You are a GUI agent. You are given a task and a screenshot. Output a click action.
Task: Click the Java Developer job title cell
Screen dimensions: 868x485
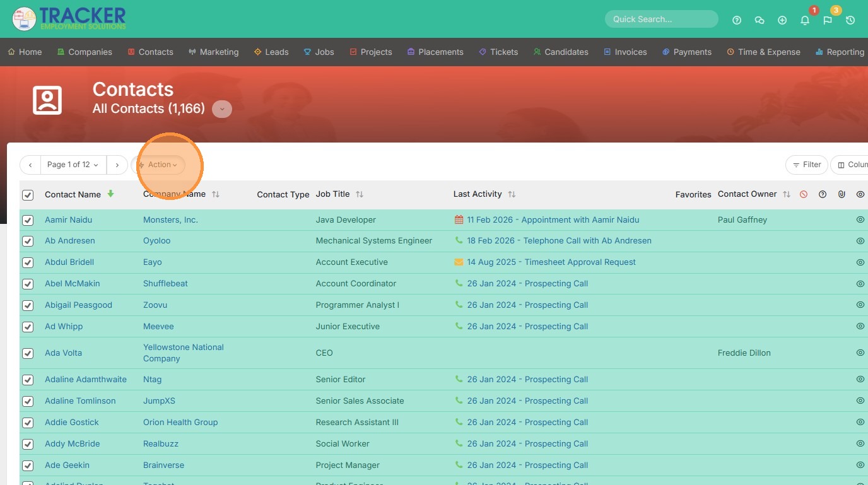pyautogui.click(x=346, y=220)
